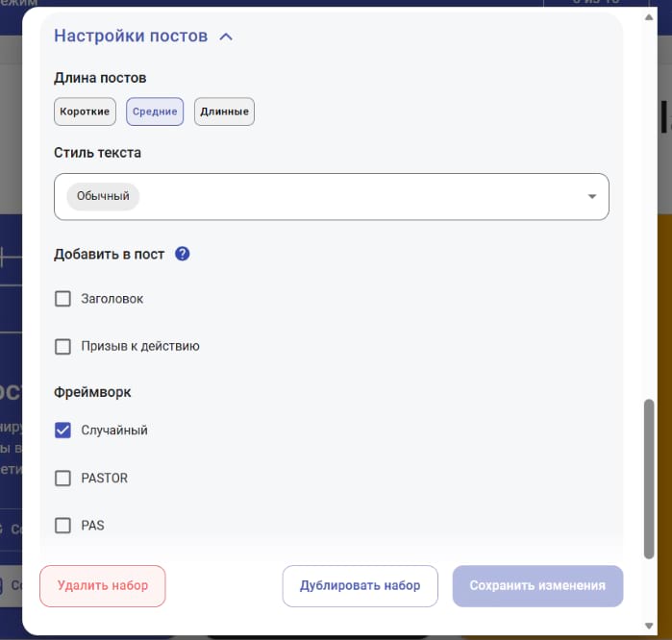Enable the Призыв к действию checkbox
Image resolution: width=672 pixels, height=640 pixels.
click(x=63, y=346)
